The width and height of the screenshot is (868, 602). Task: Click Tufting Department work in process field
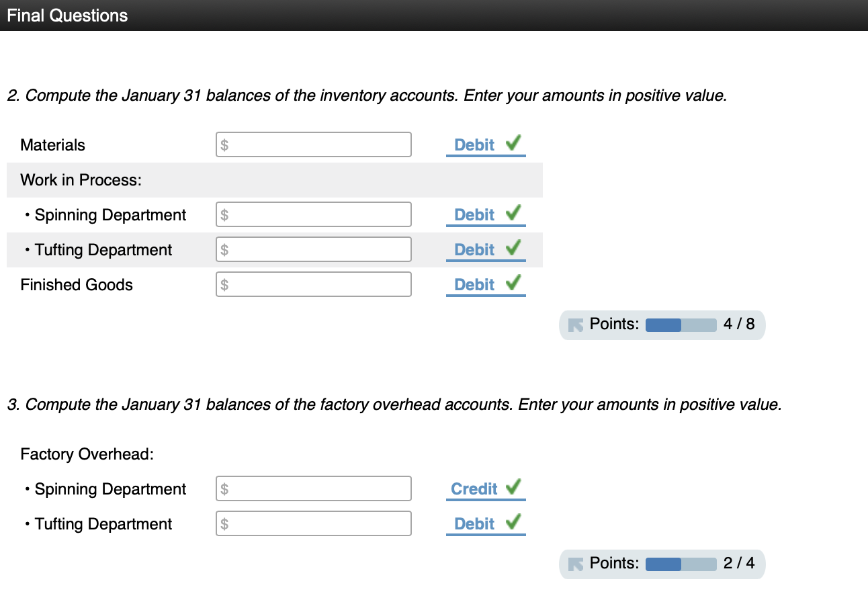click(x=313, y=249)
